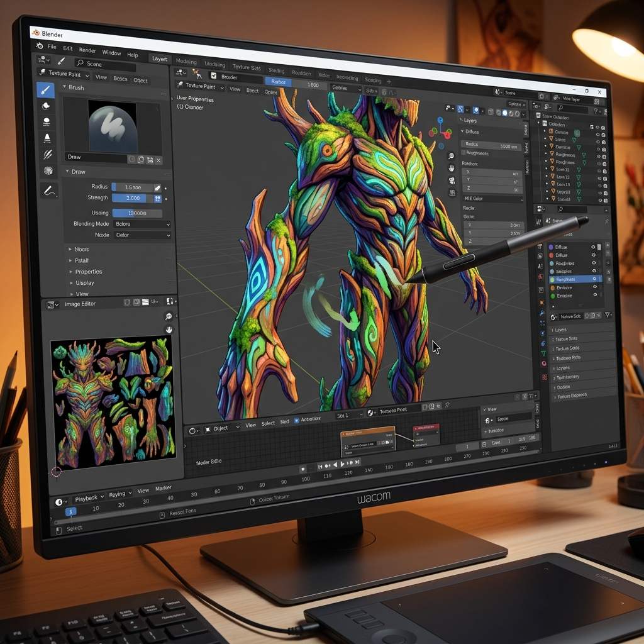Toggle the Aotixtias checkbox in node editor
This screenshot has height=644, width=644.
297,421
